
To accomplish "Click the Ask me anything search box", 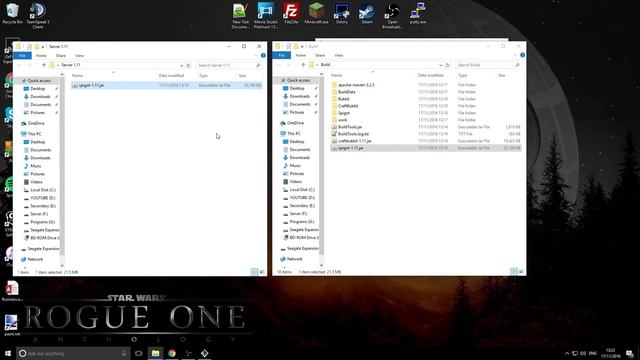I will (73, 353).
